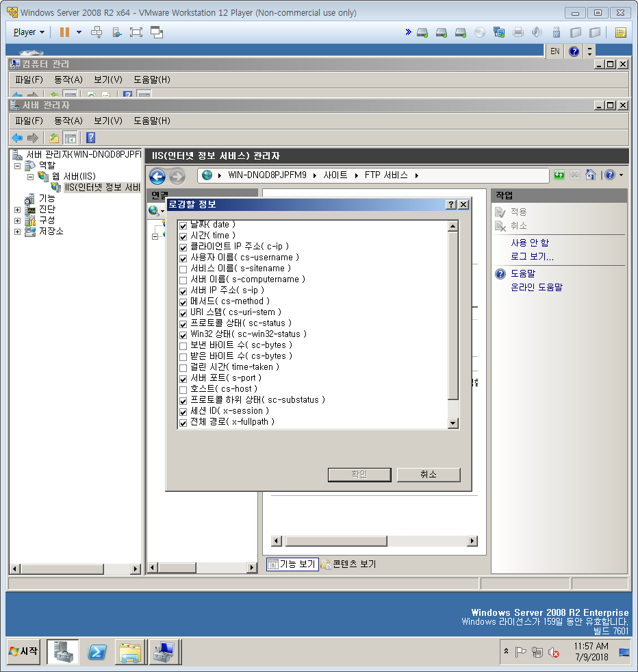638x672 pixels.
Task: Expand the 저장소 tree node
Action: pos(18,232)
